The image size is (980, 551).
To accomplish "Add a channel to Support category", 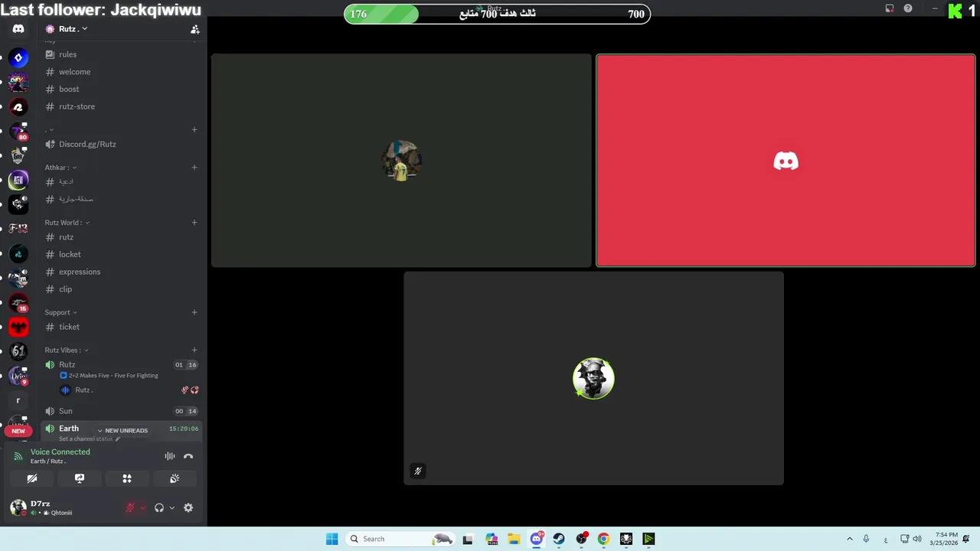I will coord(194,312).
